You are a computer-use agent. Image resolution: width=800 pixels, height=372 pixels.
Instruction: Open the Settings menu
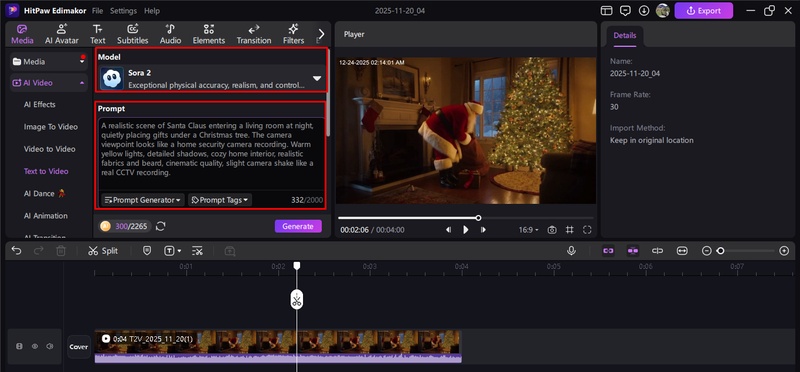point(123,11)
